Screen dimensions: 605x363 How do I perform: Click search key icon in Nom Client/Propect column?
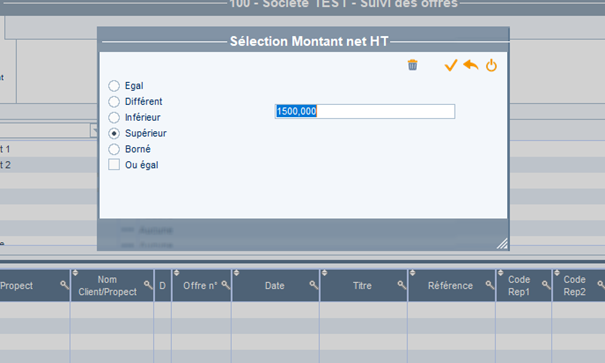[x=148, y=285]
